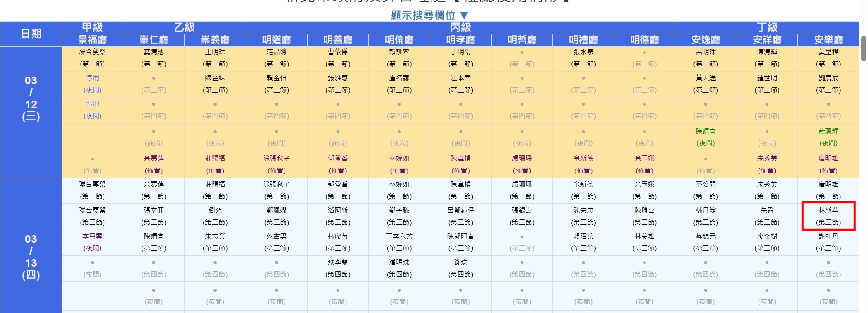The width and height of the screenshot is (868, 313).
Task: Select the 景福廳 hall header
Action: coord(92,40)
